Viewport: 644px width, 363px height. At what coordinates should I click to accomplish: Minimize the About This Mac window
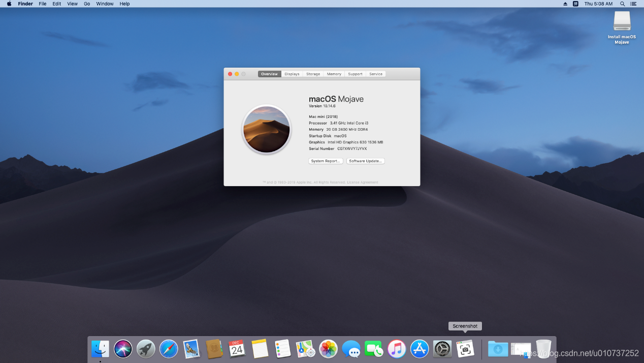click(x=237, y=74)
